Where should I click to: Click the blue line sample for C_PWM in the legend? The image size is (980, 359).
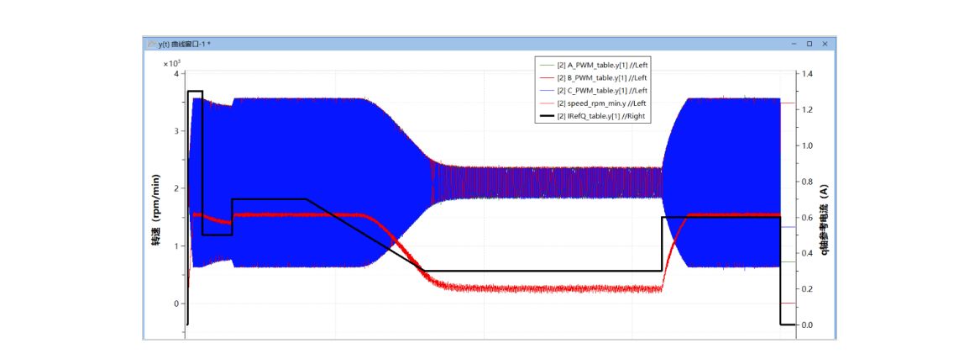click(546, 91)
